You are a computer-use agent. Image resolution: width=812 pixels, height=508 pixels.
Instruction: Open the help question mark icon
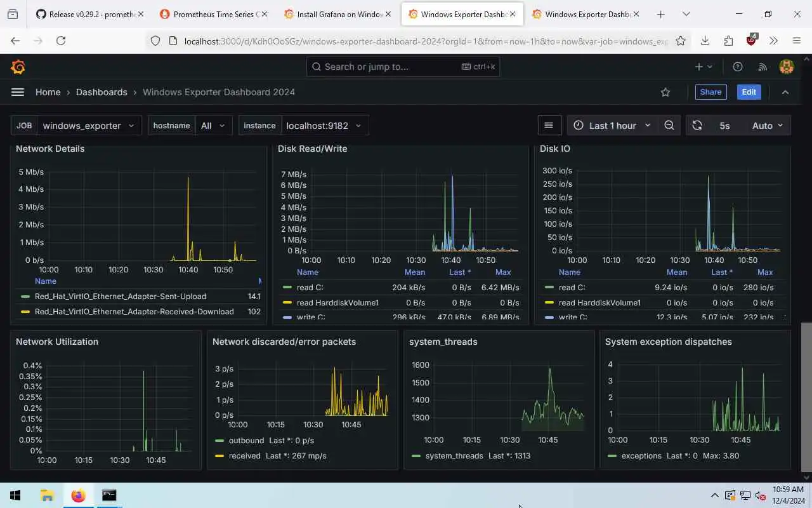738,67
